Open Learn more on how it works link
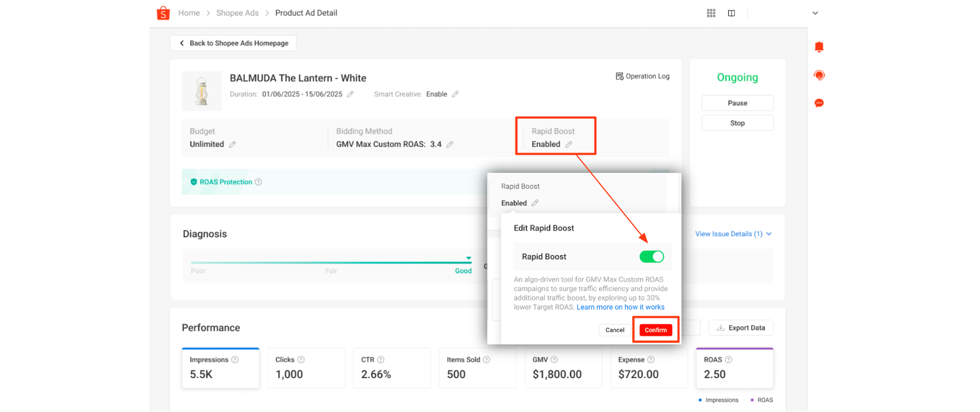The image size is (980, 412). [x=620, y=307]
